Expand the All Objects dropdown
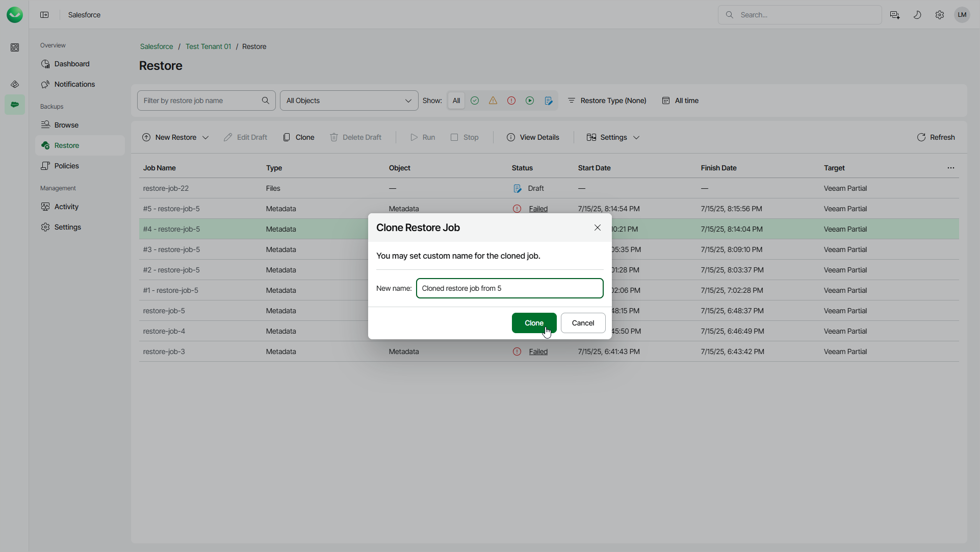 click(x=349, y=101)
